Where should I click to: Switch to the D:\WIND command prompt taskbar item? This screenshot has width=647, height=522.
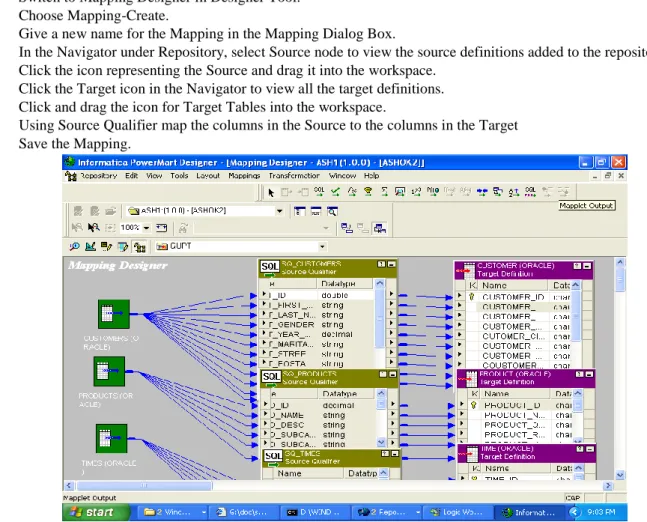coord(314,513)
